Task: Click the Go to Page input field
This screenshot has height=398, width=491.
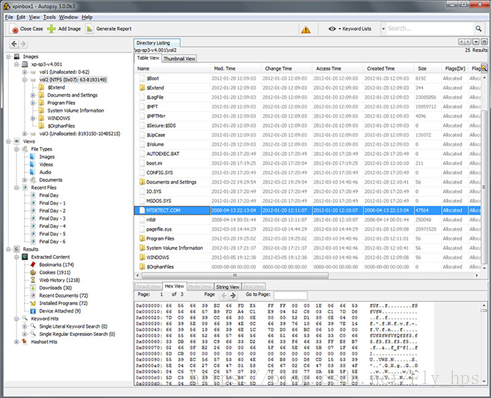Action: (290, 295)
